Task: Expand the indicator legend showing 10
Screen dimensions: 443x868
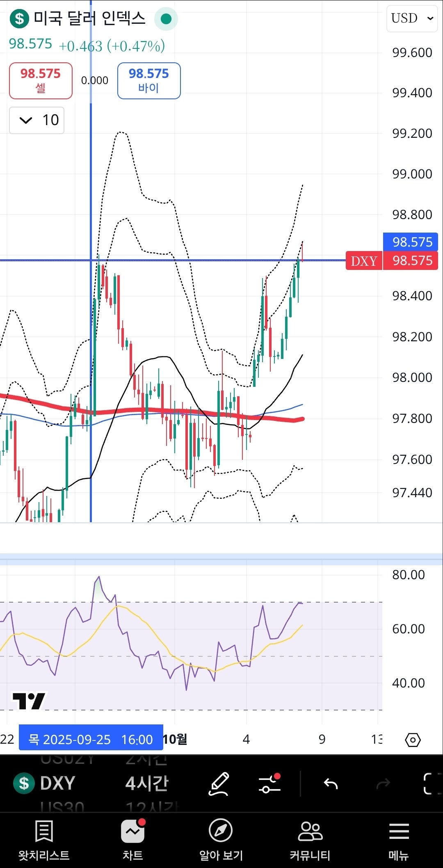Action: [x=37, y=120]
